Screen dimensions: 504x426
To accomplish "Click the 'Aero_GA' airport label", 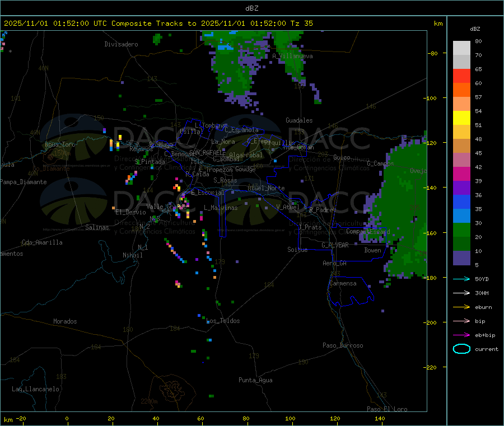I will (335, 263).
